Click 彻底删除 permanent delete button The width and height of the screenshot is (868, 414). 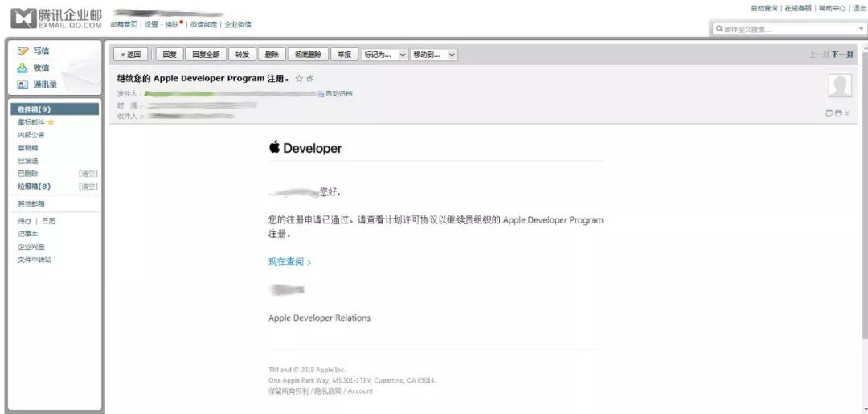[x=308, y=55]
